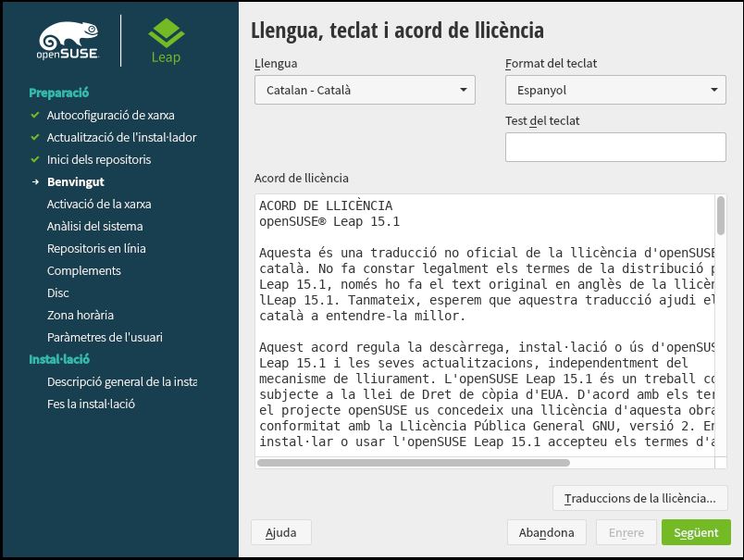Click the arrow icon beside Benvingut
This screenshot has height=560, width=744.
click(35, 182)
